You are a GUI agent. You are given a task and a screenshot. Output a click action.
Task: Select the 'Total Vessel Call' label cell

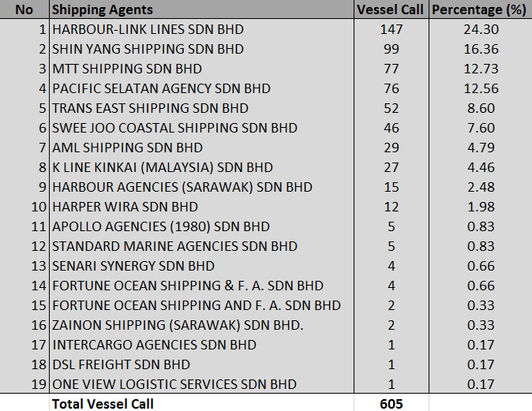[103, 404]
